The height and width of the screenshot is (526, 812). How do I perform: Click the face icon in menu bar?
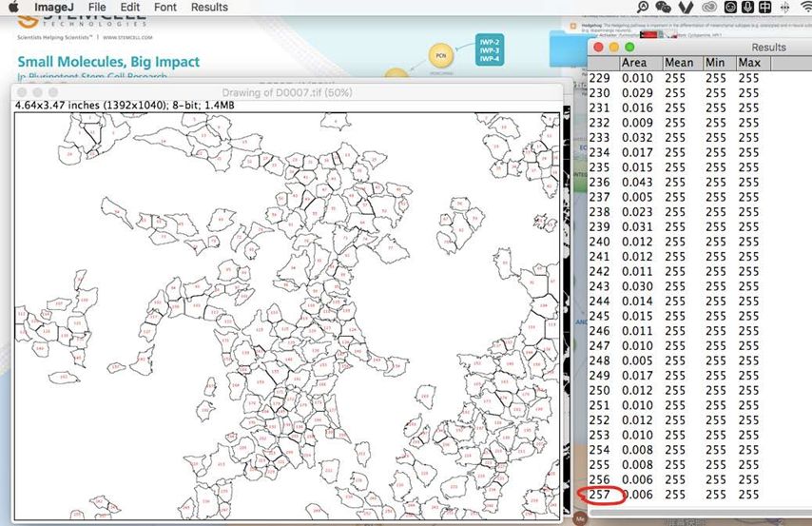click(x=730, y=7)
